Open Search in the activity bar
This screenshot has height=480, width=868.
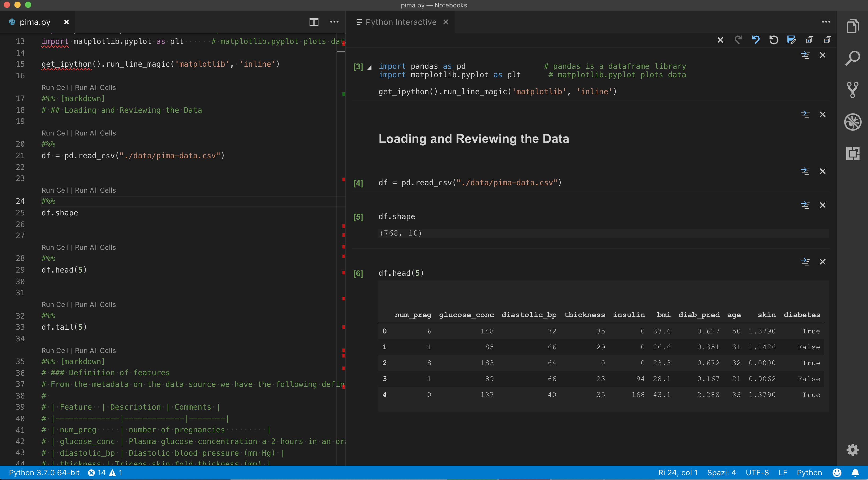853,58
